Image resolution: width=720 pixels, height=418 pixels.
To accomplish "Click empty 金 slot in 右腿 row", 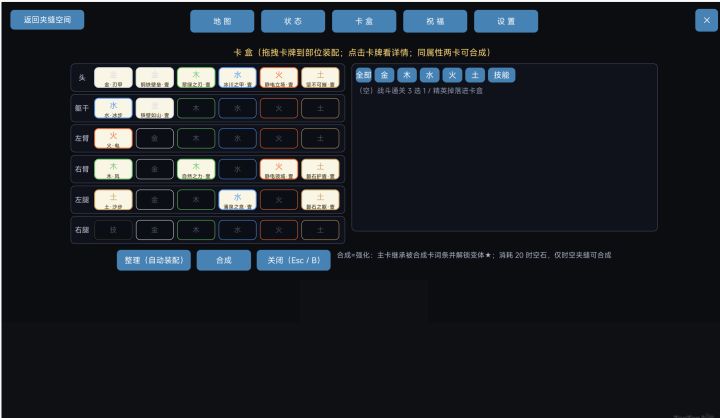I will tap(155, 230).
